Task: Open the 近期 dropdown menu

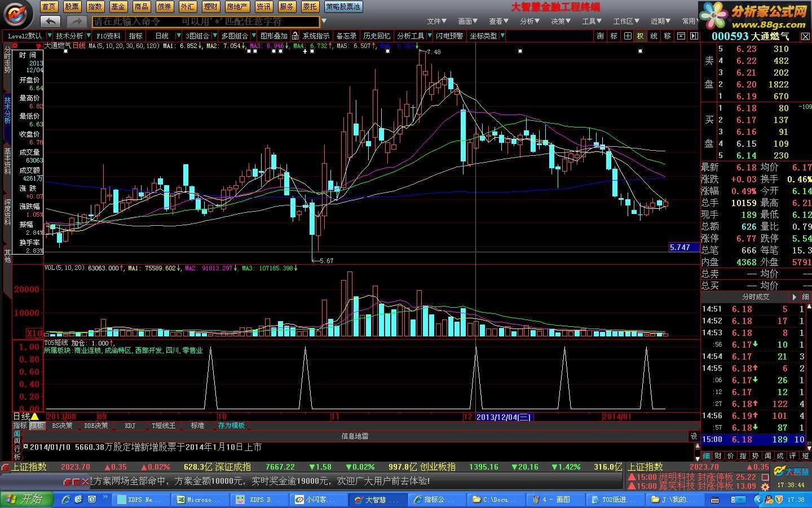Action: [x=661, y=21]
